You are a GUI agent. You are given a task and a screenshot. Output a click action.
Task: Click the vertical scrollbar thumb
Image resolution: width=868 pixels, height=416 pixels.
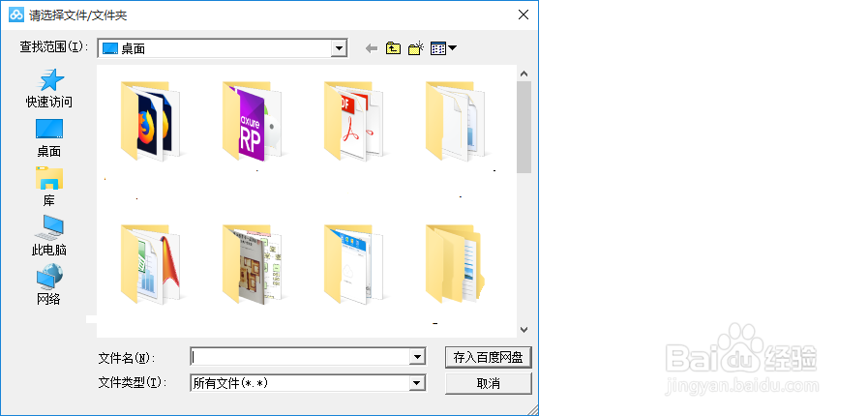(x=524, y=128)
